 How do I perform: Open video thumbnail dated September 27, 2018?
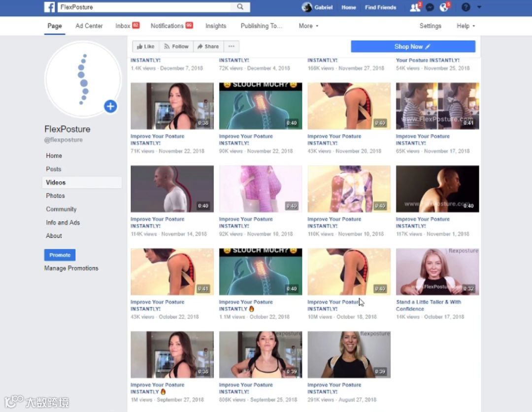tap(172, 355)
